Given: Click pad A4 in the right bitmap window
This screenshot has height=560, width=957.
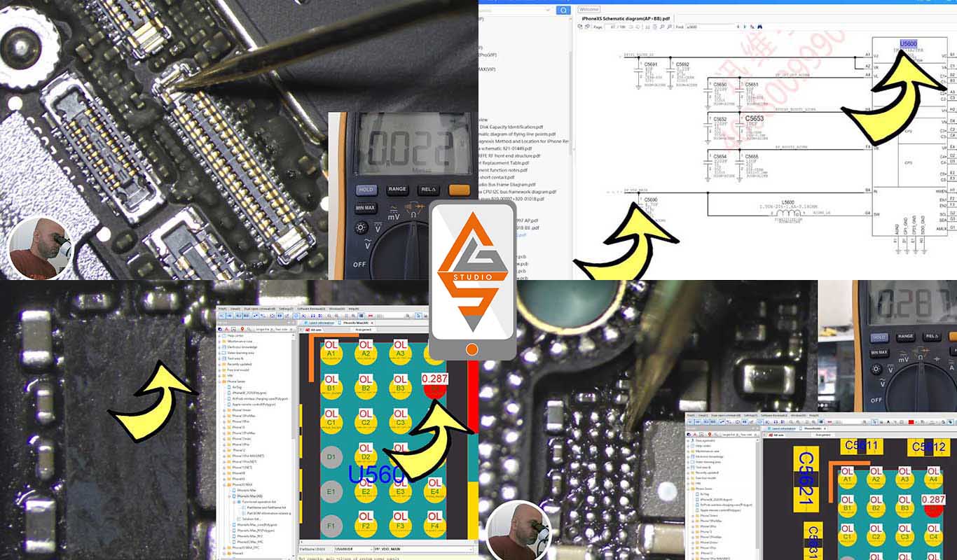Looking at the screenshot, I should point(933,479).
